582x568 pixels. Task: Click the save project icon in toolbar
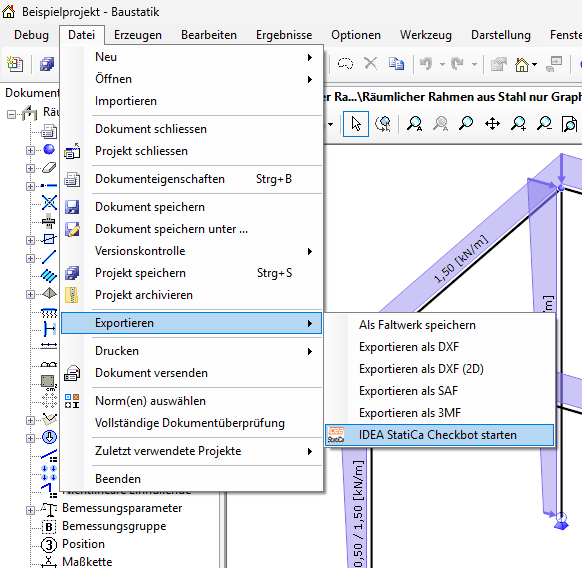(x=47, y=64)
